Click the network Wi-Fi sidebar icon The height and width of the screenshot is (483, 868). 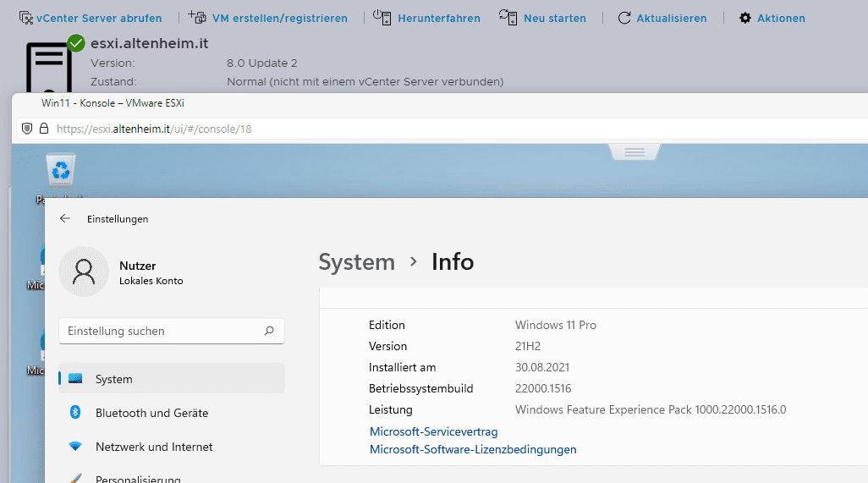75,446
